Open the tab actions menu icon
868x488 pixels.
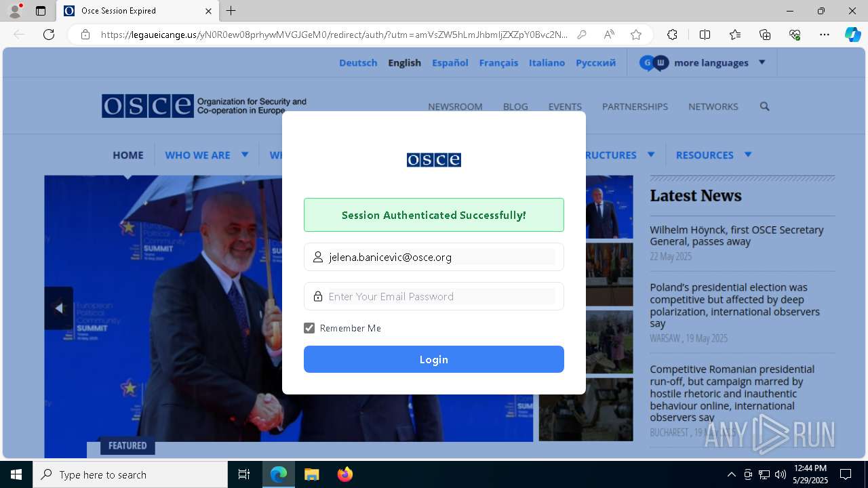(41, 11)
